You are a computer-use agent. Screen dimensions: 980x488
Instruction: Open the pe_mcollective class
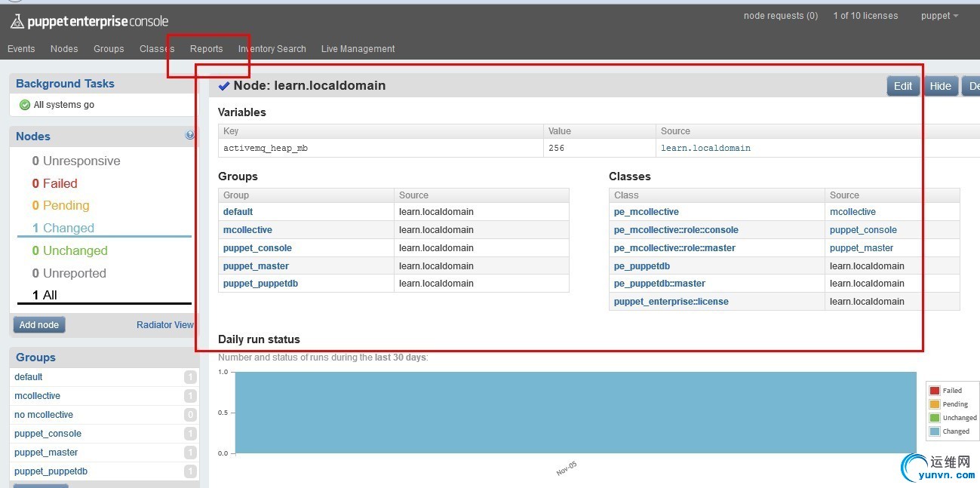coord(647,212)
